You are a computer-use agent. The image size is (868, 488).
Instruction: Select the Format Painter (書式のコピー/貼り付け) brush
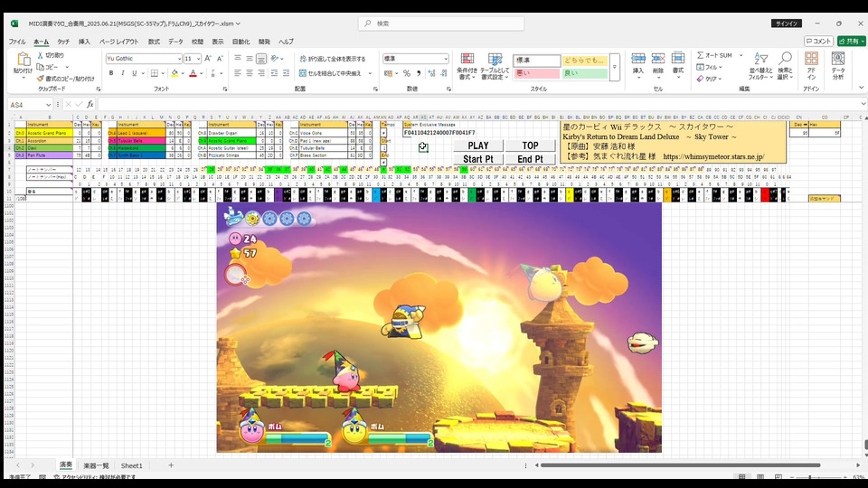coord(41,79)
